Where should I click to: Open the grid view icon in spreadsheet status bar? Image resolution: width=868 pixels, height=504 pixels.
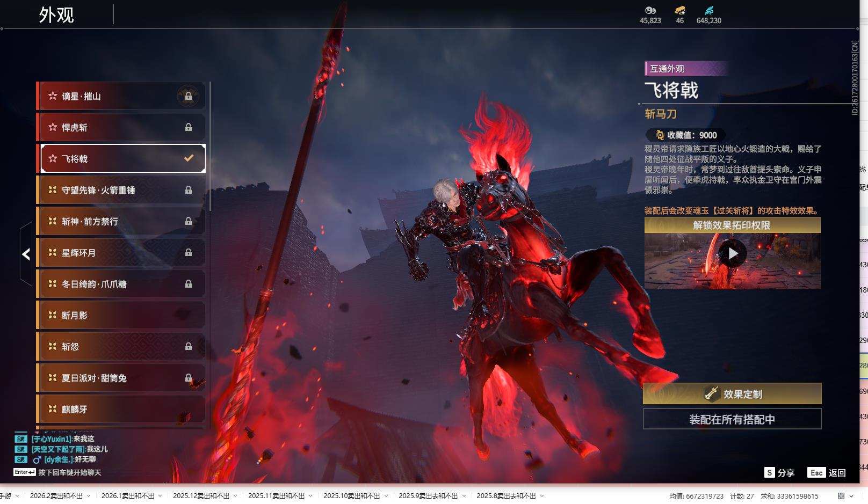(x=841, y=496)
